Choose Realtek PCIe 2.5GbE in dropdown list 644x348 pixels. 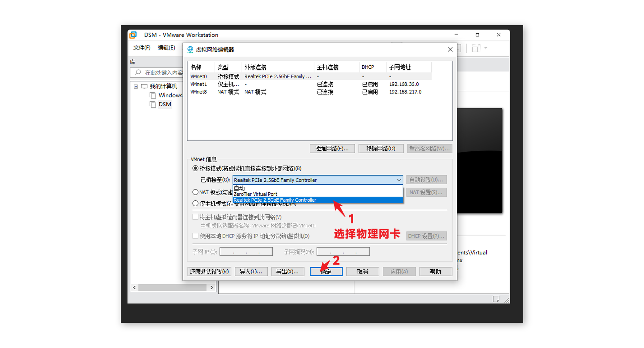(318, 200)
